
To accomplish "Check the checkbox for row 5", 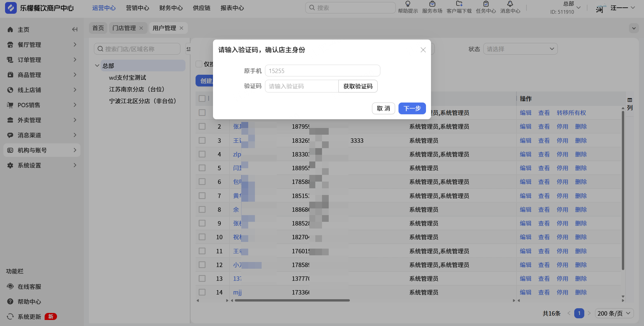I will (x=202, y=168).
